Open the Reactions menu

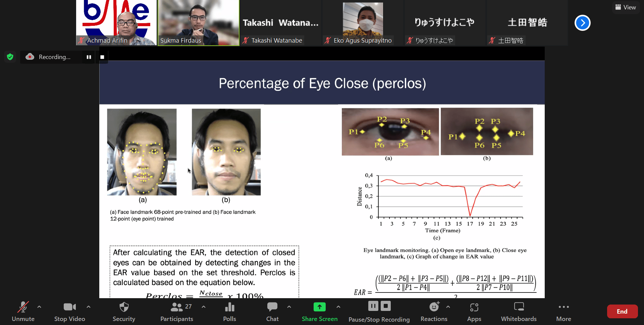[x=434, y=312]
